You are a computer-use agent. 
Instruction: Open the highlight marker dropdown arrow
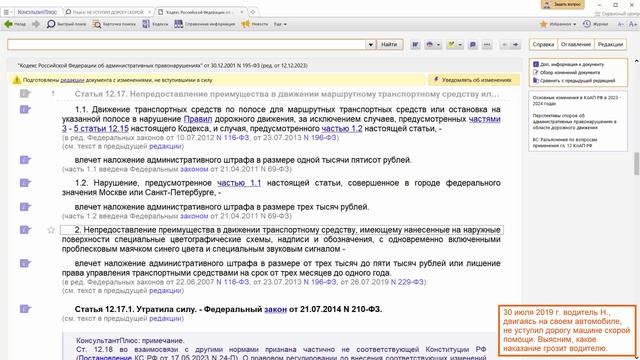pyautogui.click(x=460, y=44)
